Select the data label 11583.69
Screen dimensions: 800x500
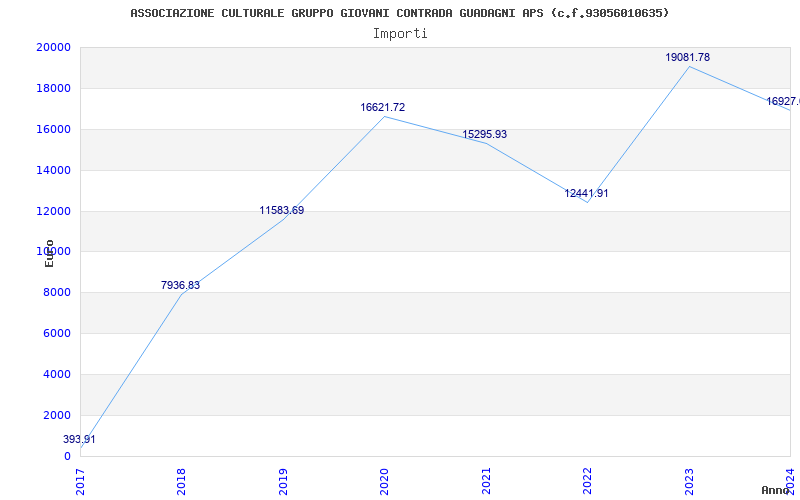(x=282, y=210)
